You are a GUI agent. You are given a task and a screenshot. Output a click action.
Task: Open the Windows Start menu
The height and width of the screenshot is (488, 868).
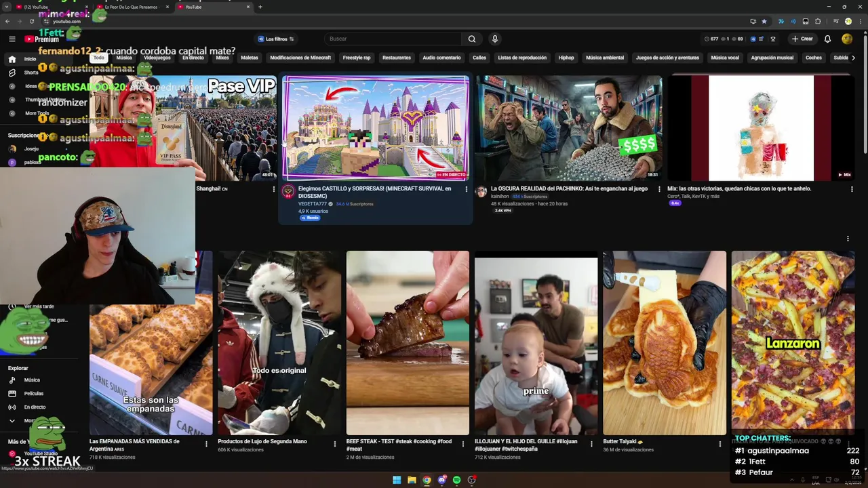pos(397,480)
